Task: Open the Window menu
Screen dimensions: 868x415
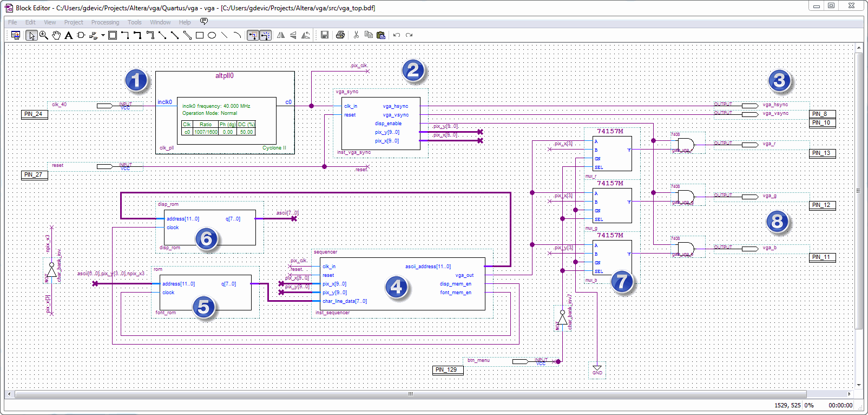Action: click(x=160, y=22)
